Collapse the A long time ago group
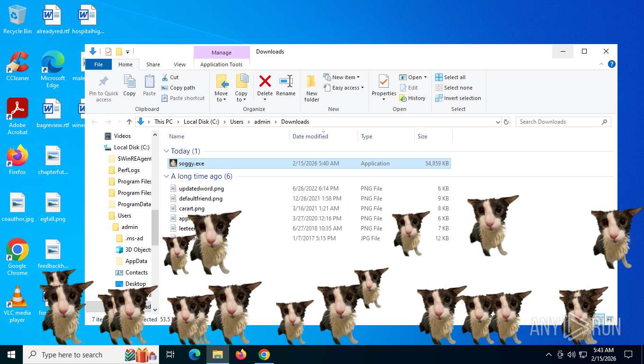 click(166, 176)
